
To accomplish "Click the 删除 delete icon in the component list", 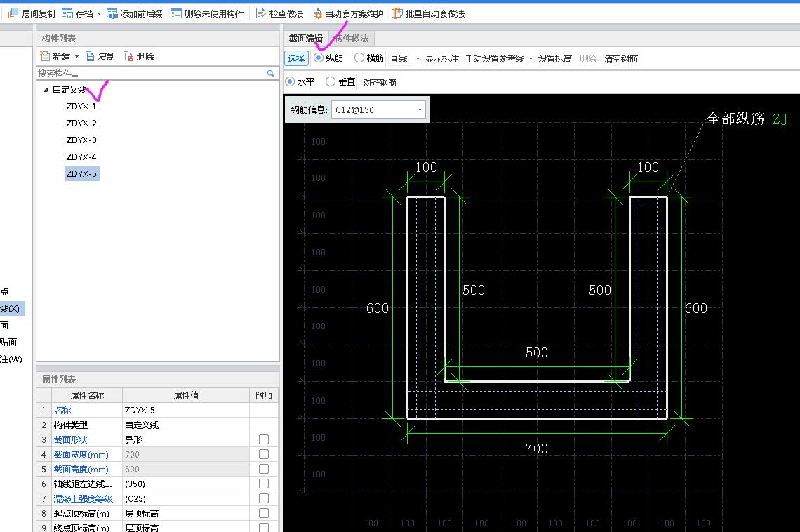I will (x=128, y=56).
